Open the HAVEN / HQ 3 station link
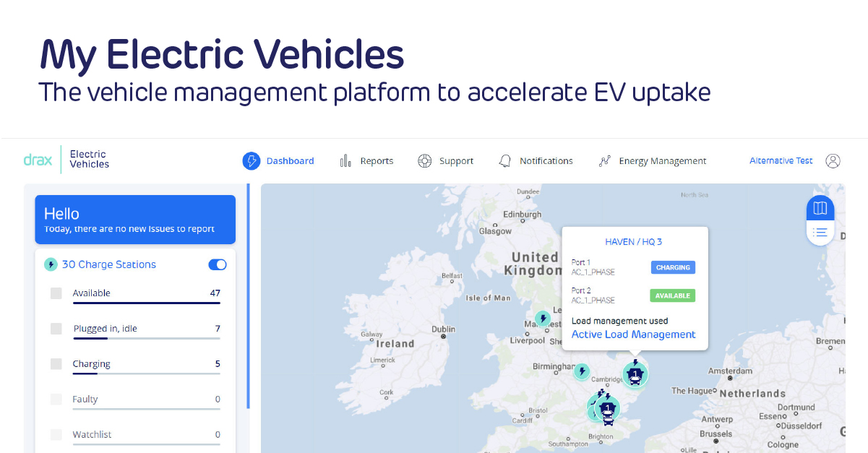 pyautogui.click(x=633, y=242)
